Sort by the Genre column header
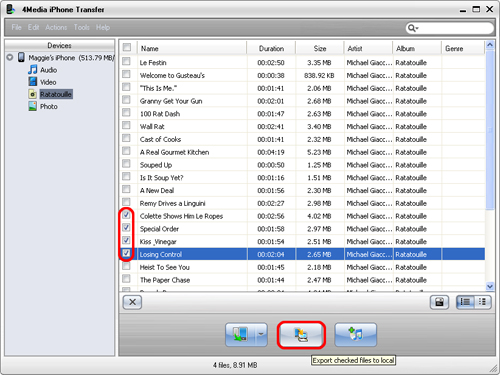Image resolution: width=500 pixels, height=375 pixels. (x=463, y=48)
